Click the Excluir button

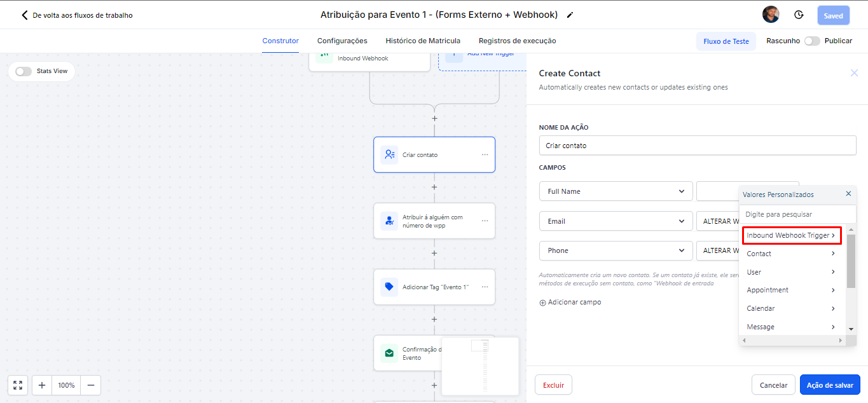click(x=553, y=385)
